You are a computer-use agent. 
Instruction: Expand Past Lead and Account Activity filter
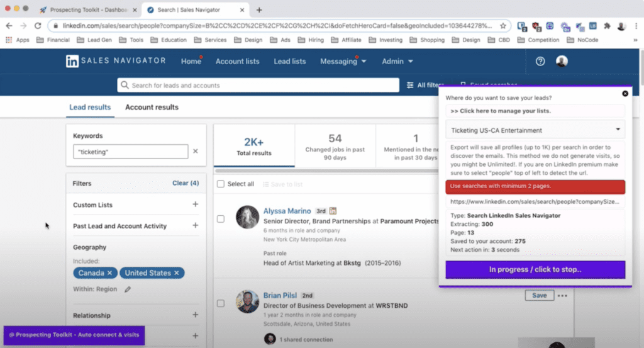[x=196, y=225]
